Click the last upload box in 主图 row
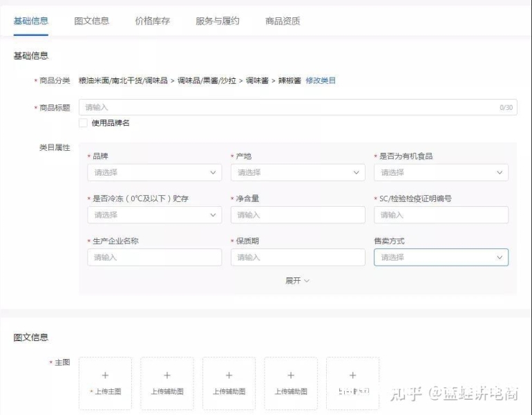Screen dimensions: 532x415 click(352, 383)
